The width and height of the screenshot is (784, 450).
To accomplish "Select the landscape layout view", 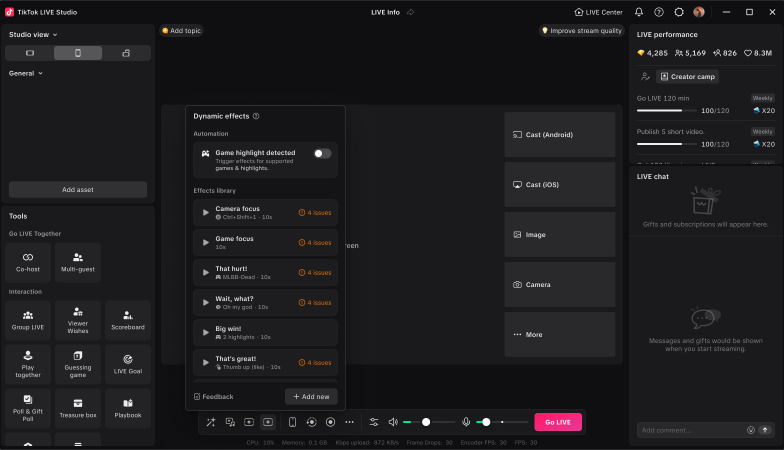I will [x=30, y=53].
